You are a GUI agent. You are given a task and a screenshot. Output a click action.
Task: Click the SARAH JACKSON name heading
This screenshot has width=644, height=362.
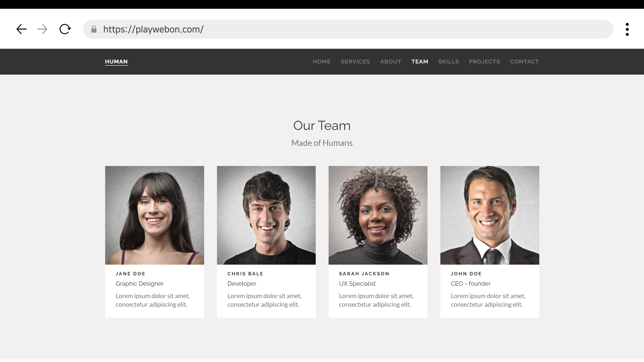(x=364, y=274)
